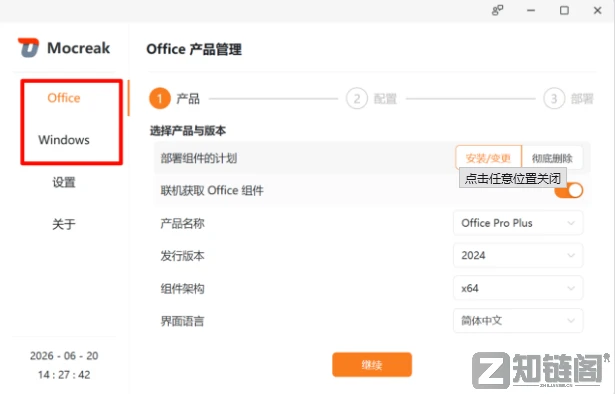Image resolution: width=615 pixels, height=394 pixels.
Task: Click the 部署组件的计划 label
Action: 198,158
